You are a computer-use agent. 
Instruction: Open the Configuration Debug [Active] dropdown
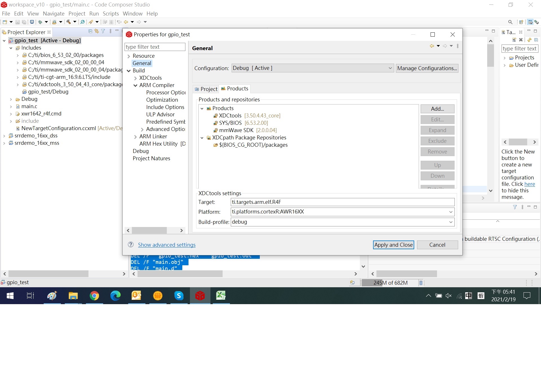pyautogui.click(x=390, y=68)
